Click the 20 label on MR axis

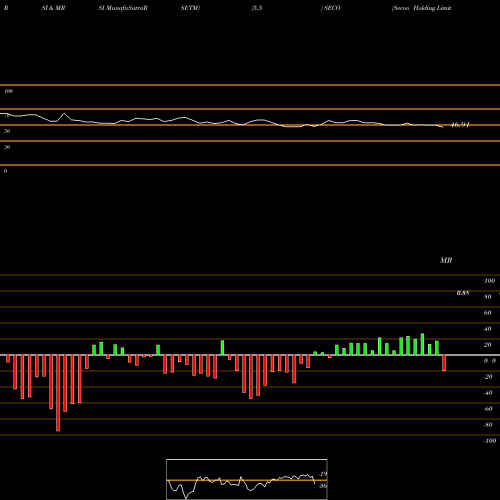click(x=488, y=345)
